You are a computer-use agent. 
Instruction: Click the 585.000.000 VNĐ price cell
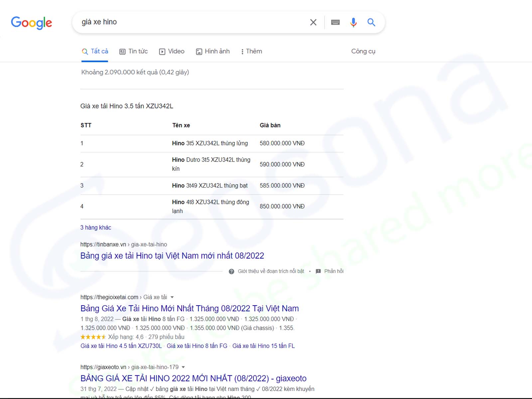tap(282, 186)
